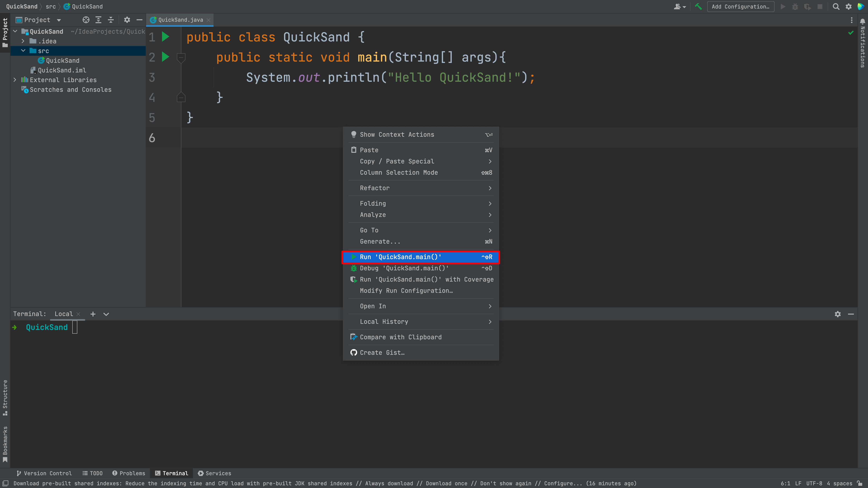Open the TODO tool tab
Screen dimensions: 868x488
coord(93,473)
